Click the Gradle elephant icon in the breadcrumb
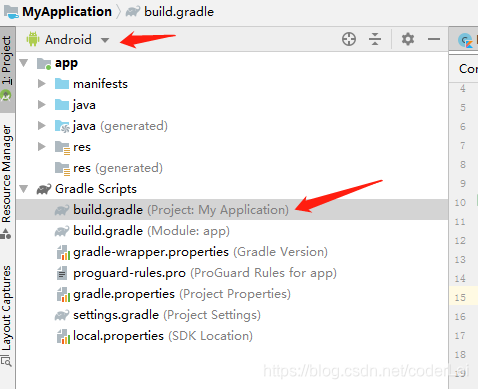Viewport: 478px width, 389px height. coord(132,12)
